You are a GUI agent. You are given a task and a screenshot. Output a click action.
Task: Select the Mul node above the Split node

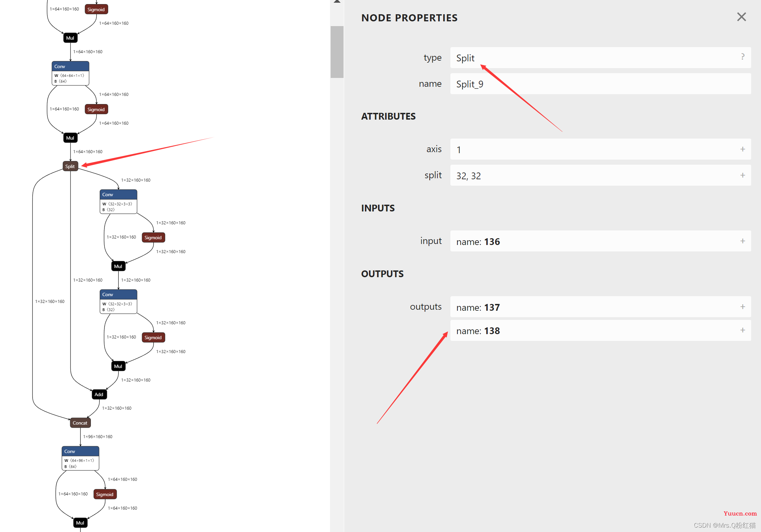(x=70, y=138)
